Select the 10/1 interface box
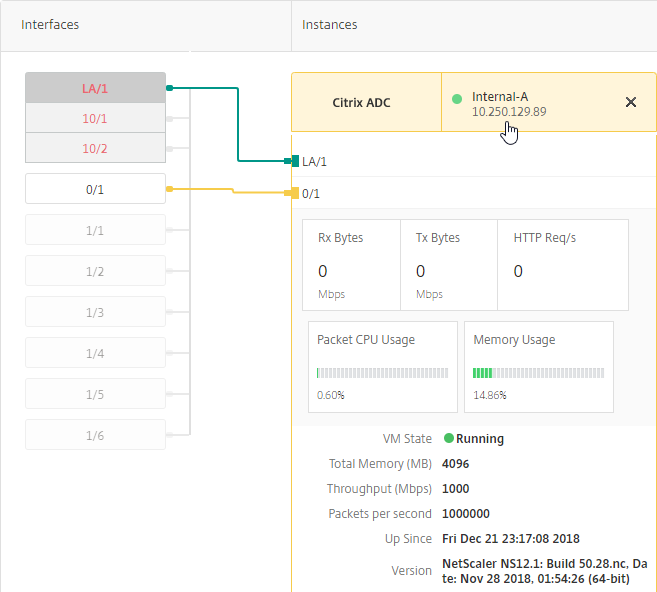The height and width of the screenshot is (592, 657). pos(95,118)
